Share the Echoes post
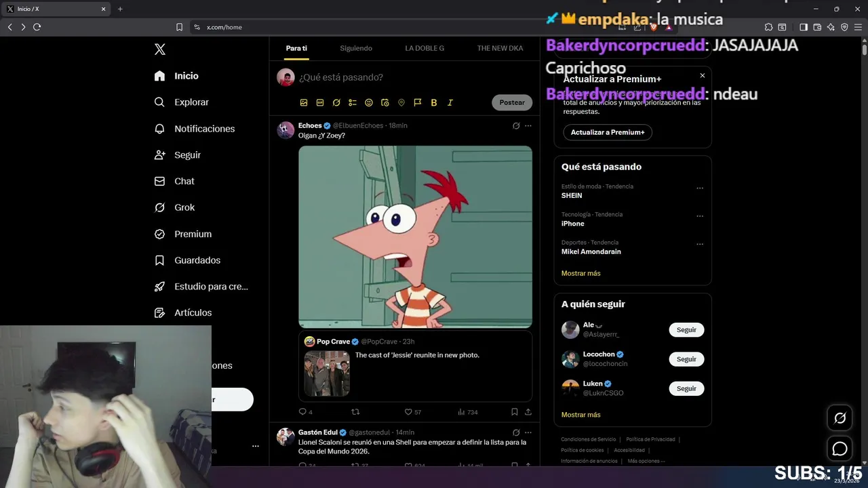 point(528,411)
